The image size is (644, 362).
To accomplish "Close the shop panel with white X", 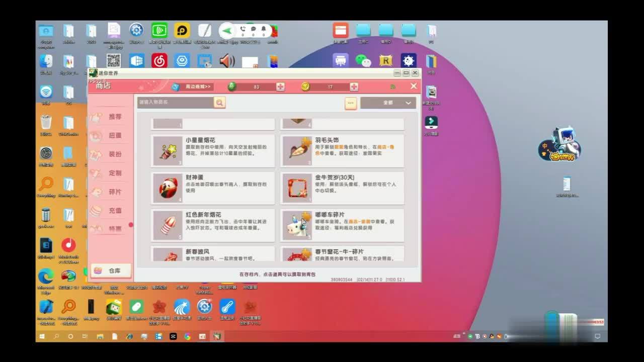I will coord(414,86).
